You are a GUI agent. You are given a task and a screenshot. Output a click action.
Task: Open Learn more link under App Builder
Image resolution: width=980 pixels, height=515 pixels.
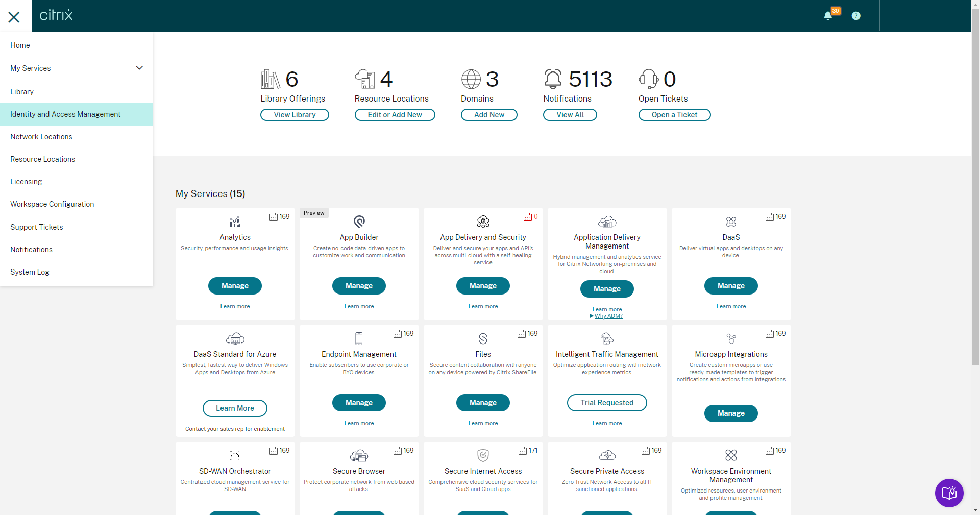[x=359, y=306]
